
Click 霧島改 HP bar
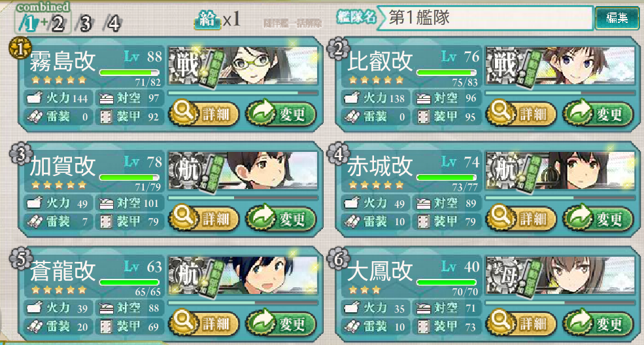click(129, 73)
